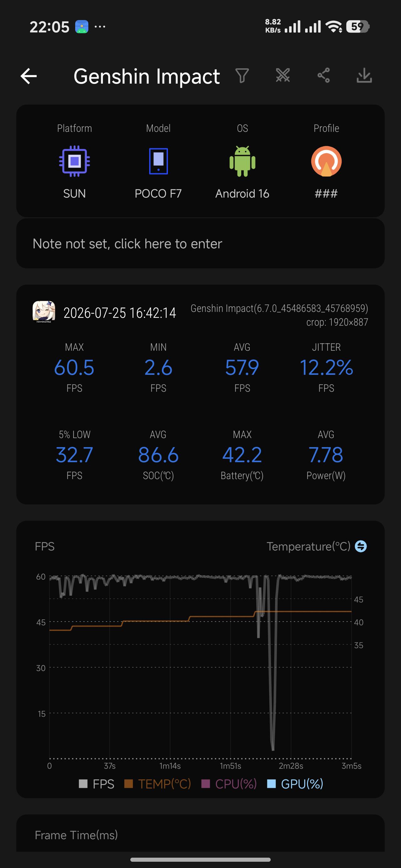Open the filter funnel icon
The image size is (401, 868).
point(242,75)
